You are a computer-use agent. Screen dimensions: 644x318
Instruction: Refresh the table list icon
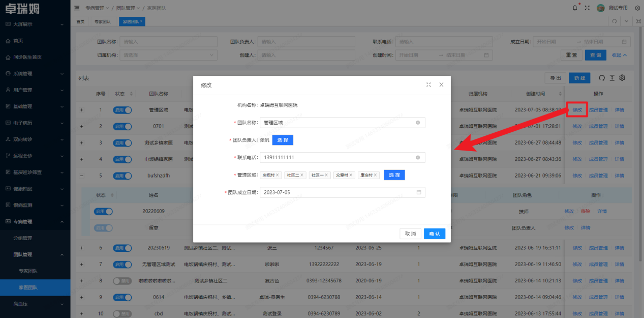pos(602,78)
